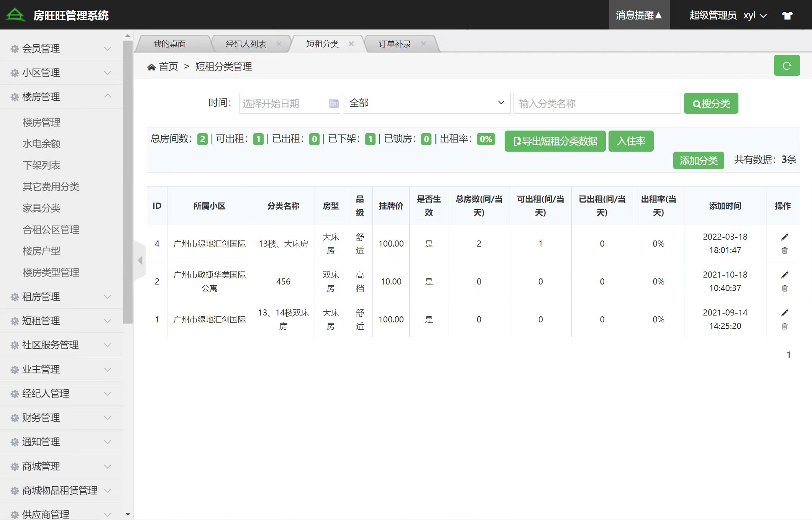Close the 订单补录 tab
This screenshot has height=520, width=812.
pyautogui.click(x=423, y=44)
